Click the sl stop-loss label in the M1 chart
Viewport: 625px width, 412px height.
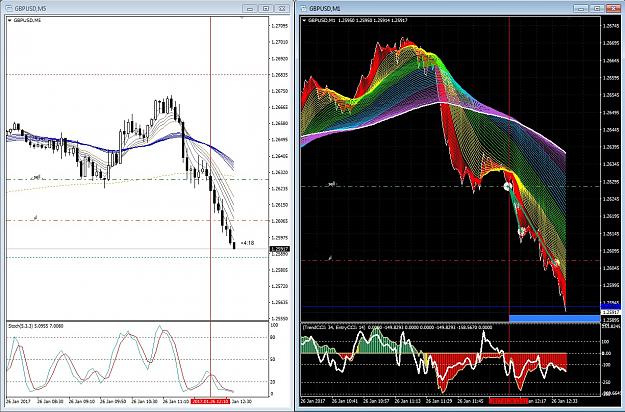330,258
